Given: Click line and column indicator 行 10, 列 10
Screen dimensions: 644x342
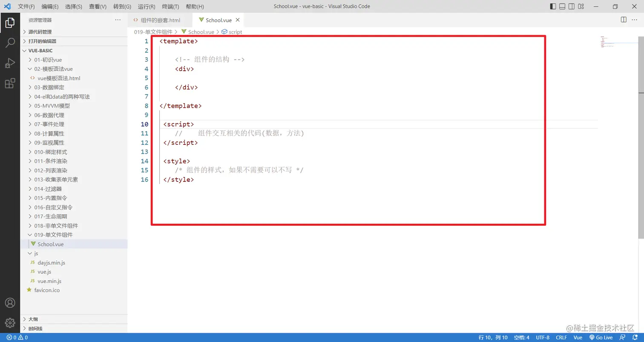Looking at the screenshot, I should [x=493, y=337].
